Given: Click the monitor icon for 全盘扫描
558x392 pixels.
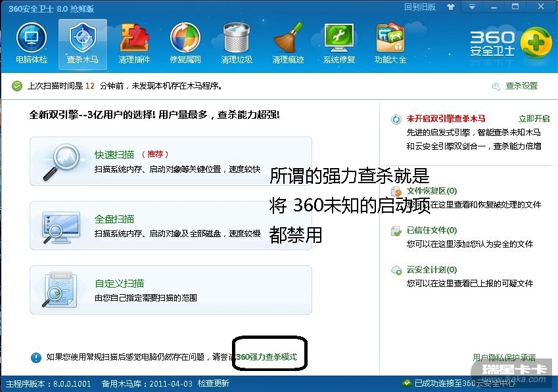Looking at the screenshot, I should [x=61, y=227].
